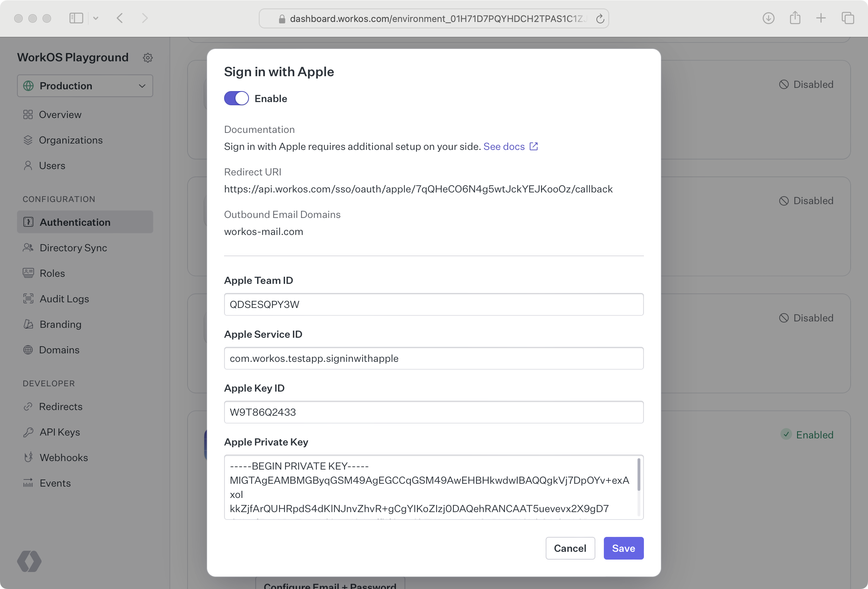Click the Safari share icon

tap(795, 18)
